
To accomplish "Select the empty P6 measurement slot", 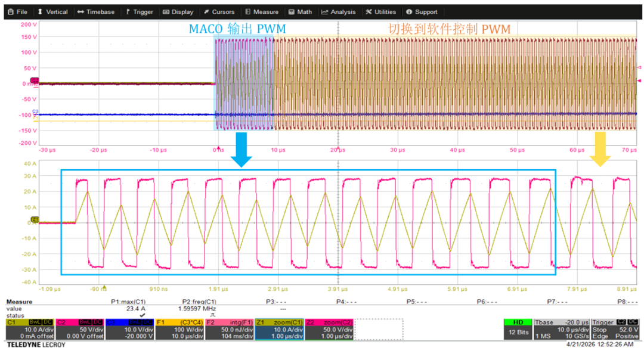I will (487, 302).
